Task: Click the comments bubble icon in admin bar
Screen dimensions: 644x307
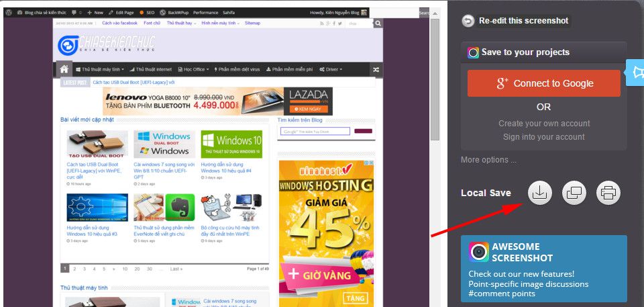Action: pos(76,12)
